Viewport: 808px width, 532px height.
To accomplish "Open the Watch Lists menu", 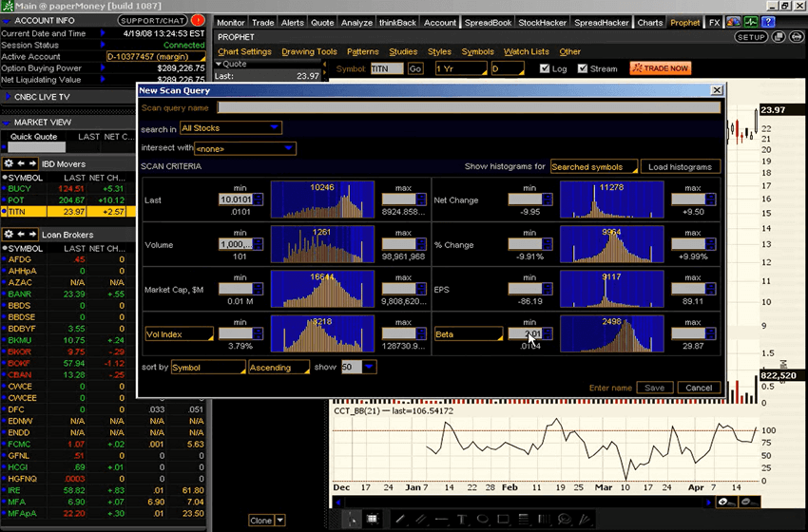I will point(526,51).
